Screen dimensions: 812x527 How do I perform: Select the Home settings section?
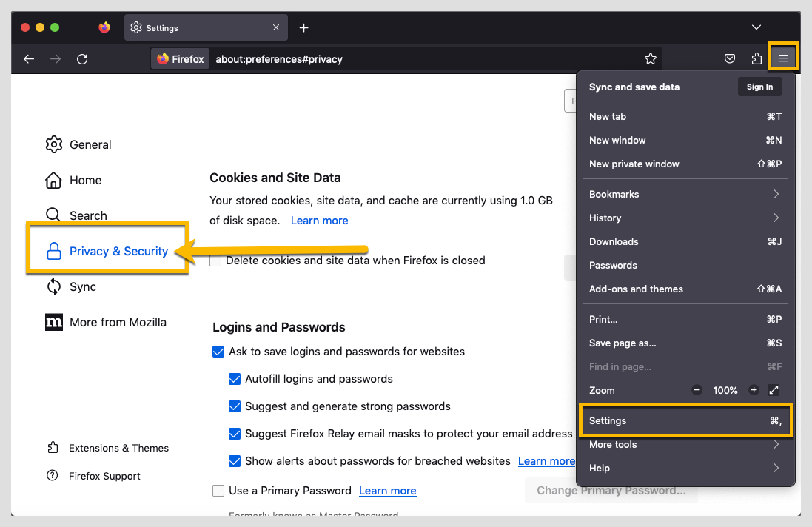(85, 180)
